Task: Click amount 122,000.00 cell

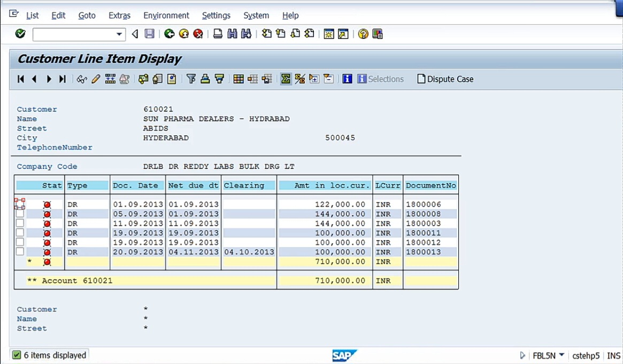Action: pyautogui.click(x=340, y=204)
